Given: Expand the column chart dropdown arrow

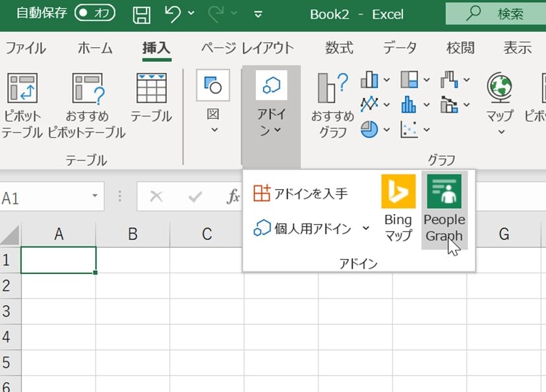Looking at the screenshot, I should coord(386,80).
